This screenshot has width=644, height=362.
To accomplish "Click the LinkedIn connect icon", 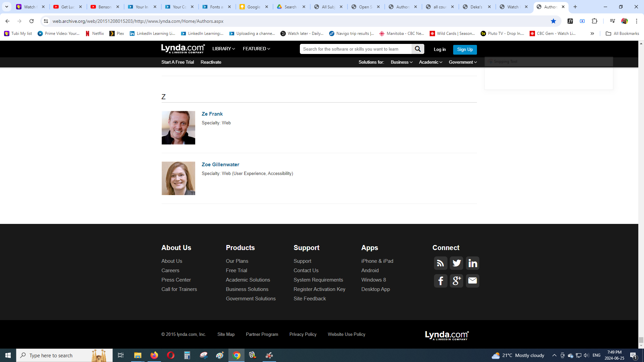I will pos(472,263).
